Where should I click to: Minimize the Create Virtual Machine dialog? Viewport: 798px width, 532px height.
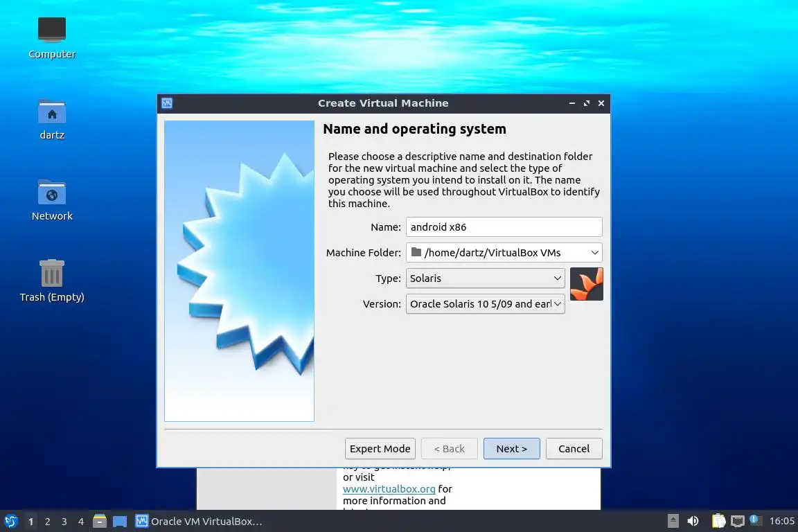click(572, 103)
